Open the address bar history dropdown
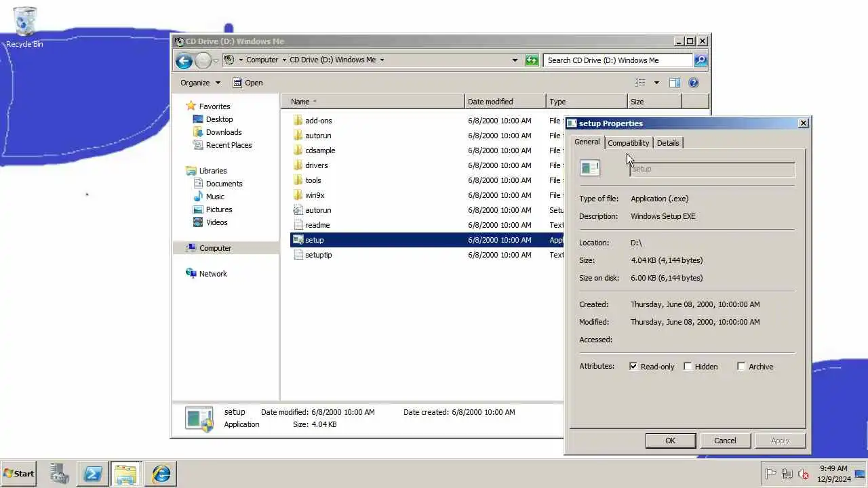Viewport: 868px width, 488px height. [515, 60]
